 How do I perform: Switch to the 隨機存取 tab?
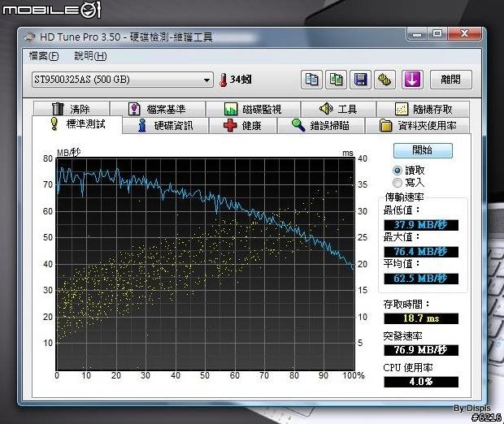pyautogui.click(x=423, y=109)
